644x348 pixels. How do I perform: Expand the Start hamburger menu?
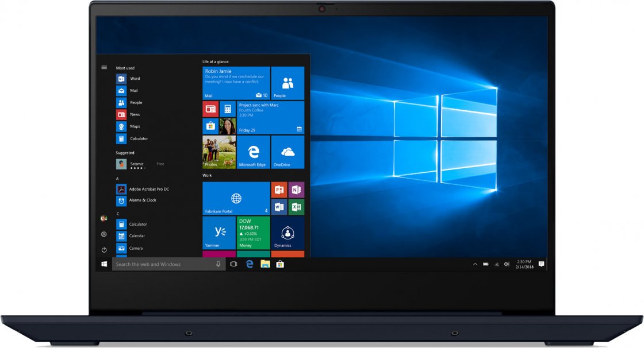click(104, 67)
